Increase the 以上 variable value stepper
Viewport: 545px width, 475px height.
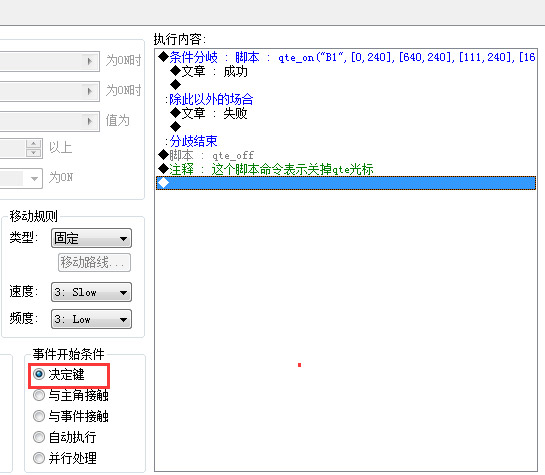click(x=34, y=144)
